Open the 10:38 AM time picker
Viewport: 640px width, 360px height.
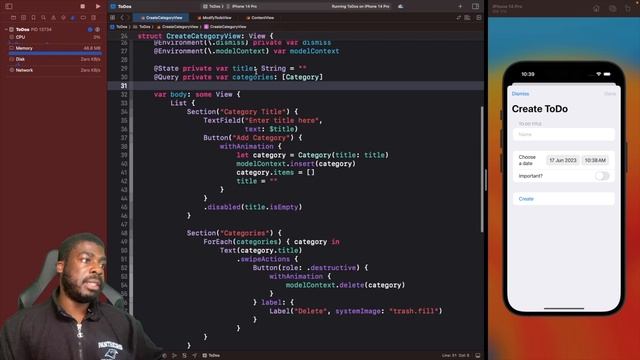coord(595,160)
